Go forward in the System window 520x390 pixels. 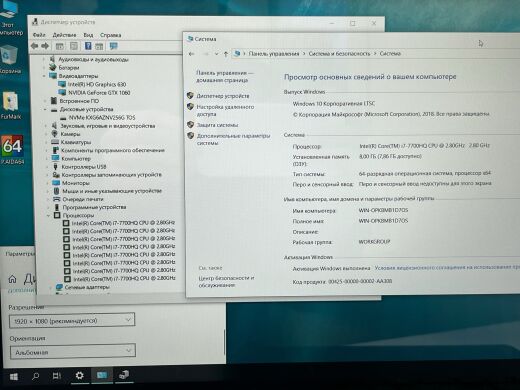click(206, 54)
